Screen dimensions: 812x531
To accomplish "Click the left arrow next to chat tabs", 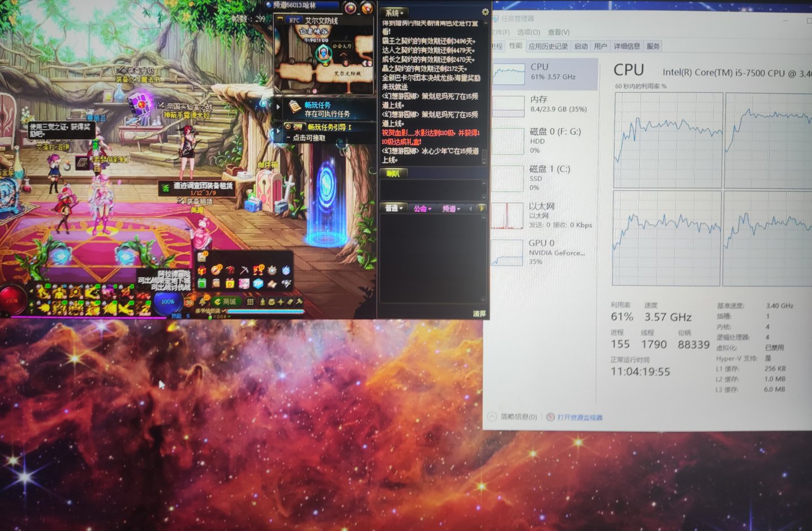I will tap(470, 208).
